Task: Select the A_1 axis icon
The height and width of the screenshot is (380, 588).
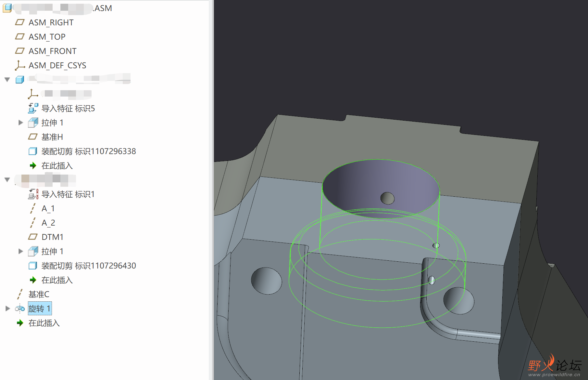Action: 32,208
